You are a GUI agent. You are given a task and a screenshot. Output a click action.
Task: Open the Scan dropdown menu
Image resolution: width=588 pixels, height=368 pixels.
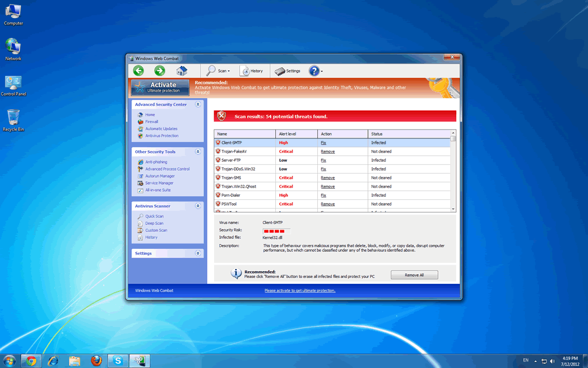click(x=218, y=71)
